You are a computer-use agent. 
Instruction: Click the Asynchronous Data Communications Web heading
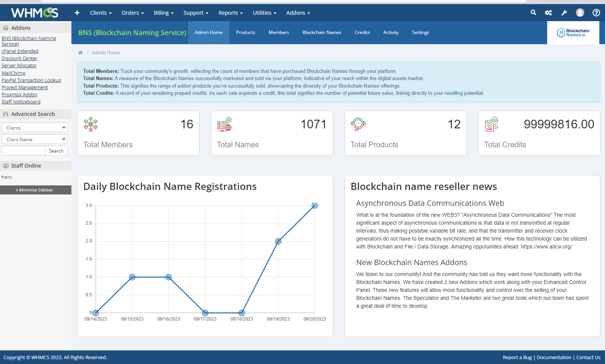click(430, 203)
